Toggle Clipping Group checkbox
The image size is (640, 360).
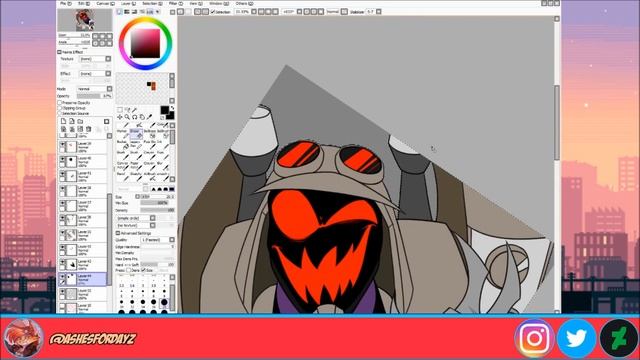click(x=60, y=108)
